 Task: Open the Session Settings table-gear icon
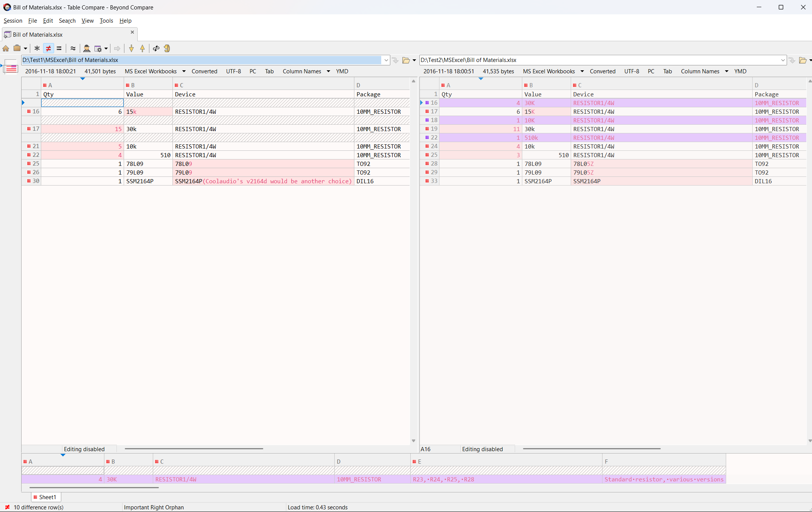click(98, 48)
